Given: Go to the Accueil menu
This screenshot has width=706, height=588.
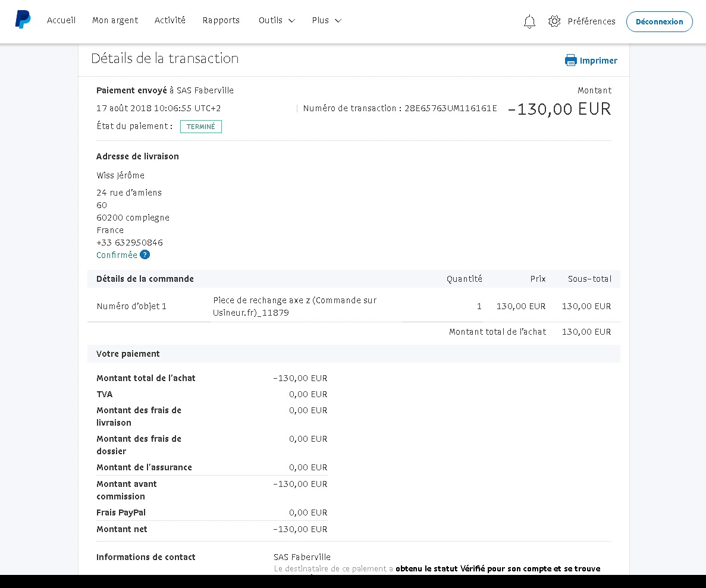Looking at the screenshot, I should (x=61, y=20).
